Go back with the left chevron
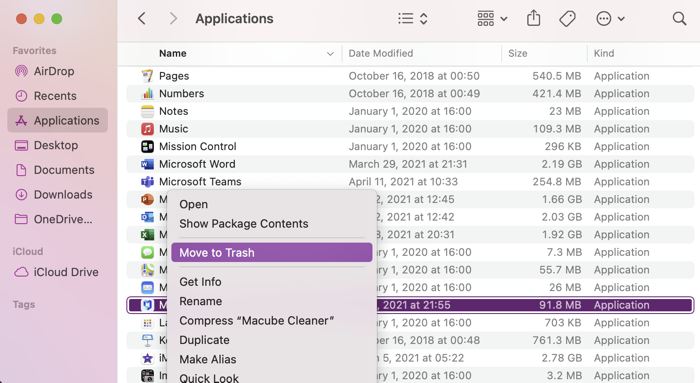 (x=142, y=19)
